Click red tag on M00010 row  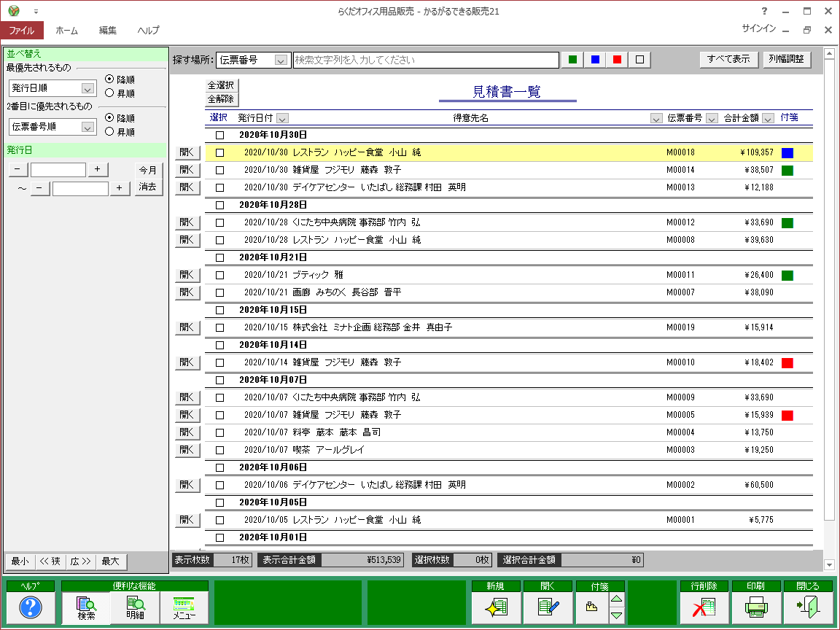click(x=787, y=363)
